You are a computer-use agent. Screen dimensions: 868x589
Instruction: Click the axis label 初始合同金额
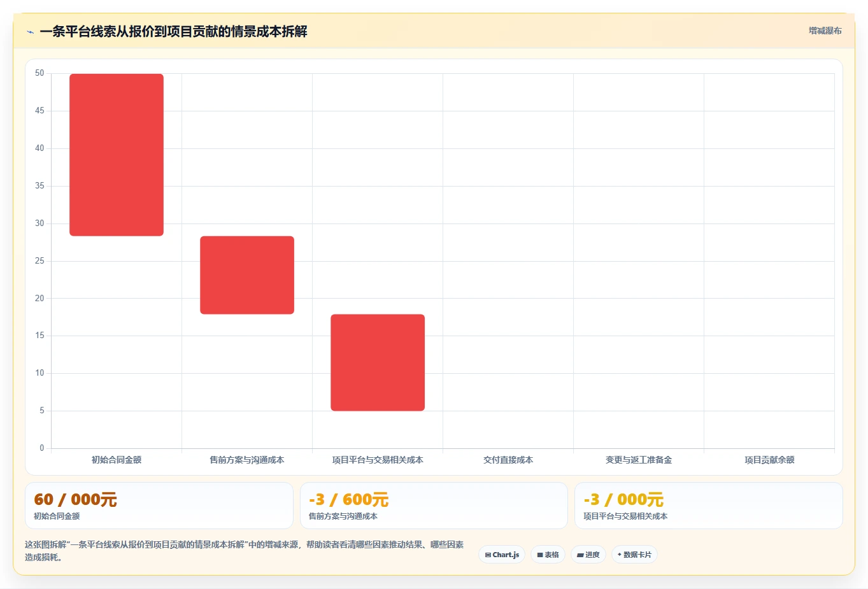pos(117,460)
